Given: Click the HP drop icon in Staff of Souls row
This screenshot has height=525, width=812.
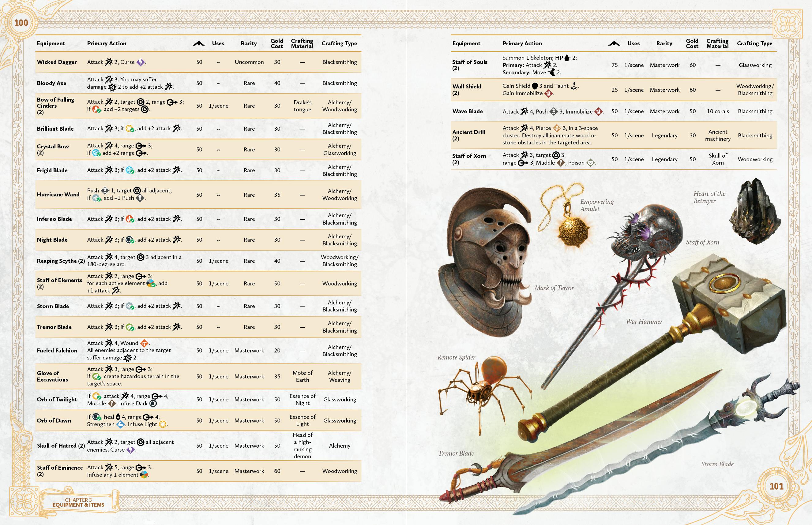Looking at the screenshot, I should (567, 58).
